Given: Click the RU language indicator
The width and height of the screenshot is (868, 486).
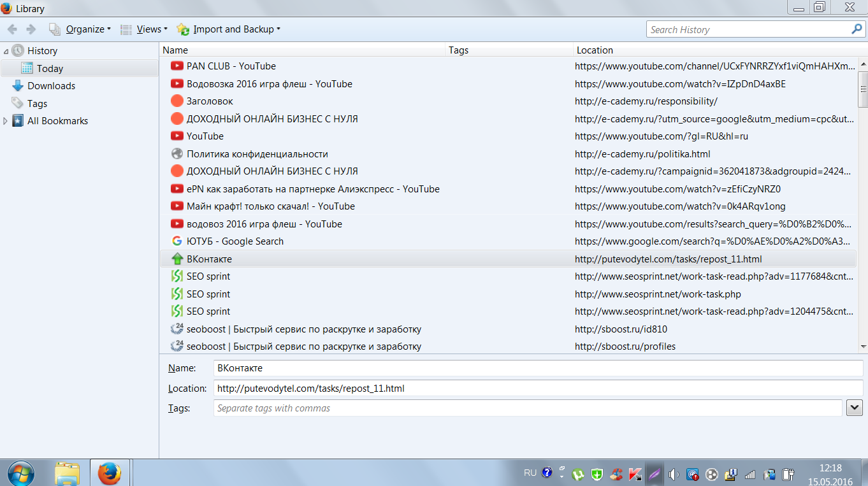Looking at the screenshot, I should pos(530,473).
